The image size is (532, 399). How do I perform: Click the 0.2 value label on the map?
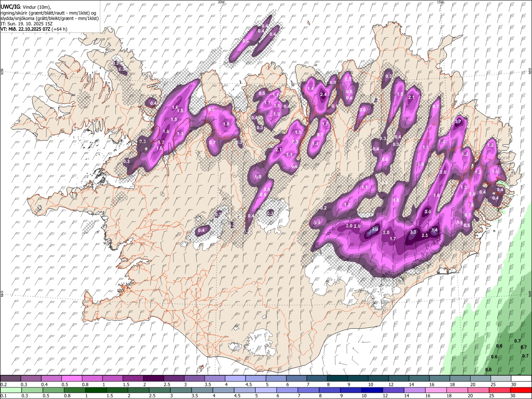324,208
